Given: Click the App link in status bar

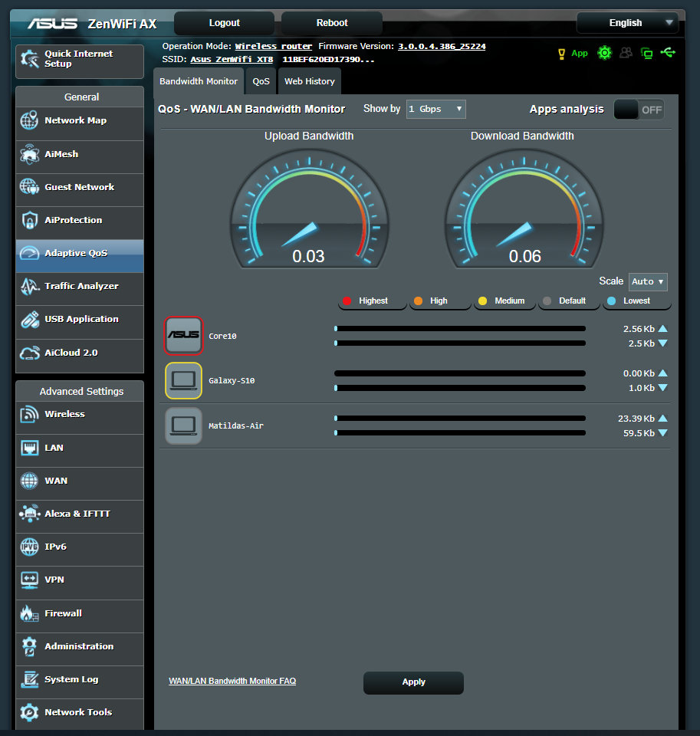Looking at the screenshot, I should (580, 54).
